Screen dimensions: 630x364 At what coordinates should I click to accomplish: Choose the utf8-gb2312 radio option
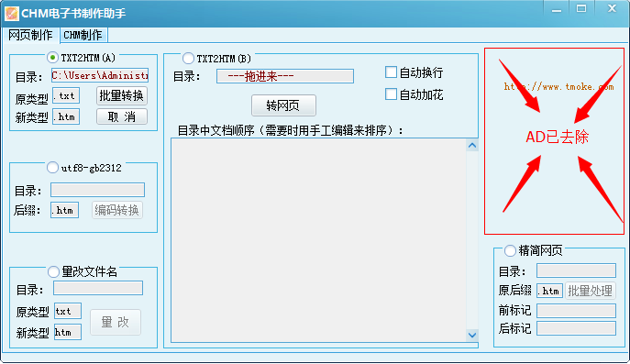click(52, 168)
